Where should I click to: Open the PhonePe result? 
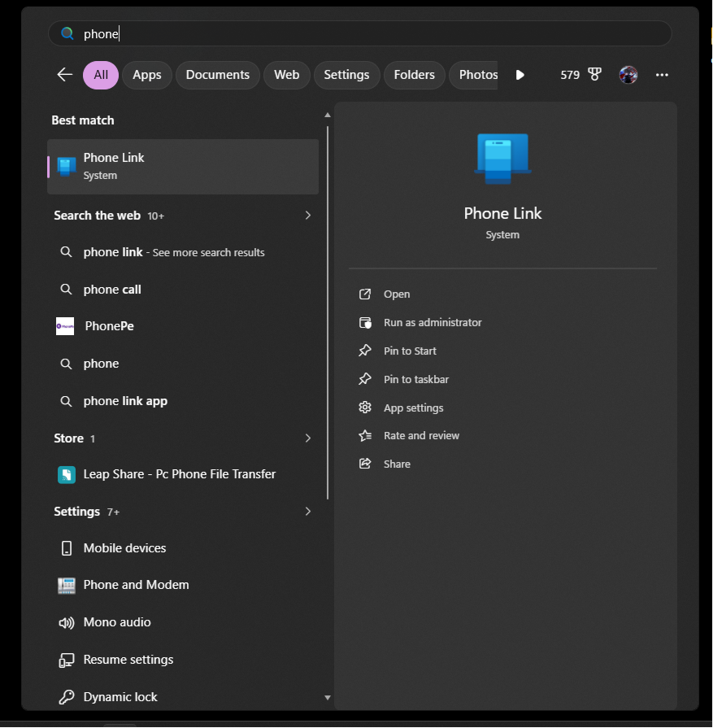pos(183,326)
